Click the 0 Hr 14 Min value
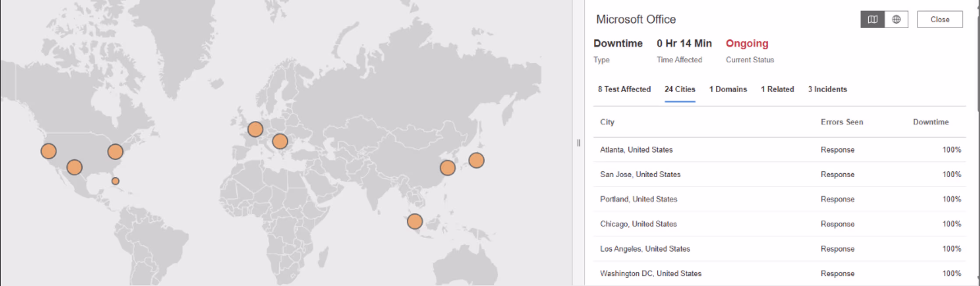The image size is (980, 286). pyautogui.click(x=684, y=43)
